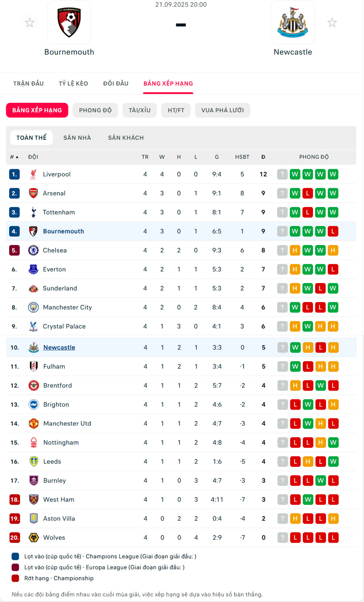Select the Liverpool team logo in row 1
Image resolution: width=364 pixels, height=602 pixels.
[33, 174]
